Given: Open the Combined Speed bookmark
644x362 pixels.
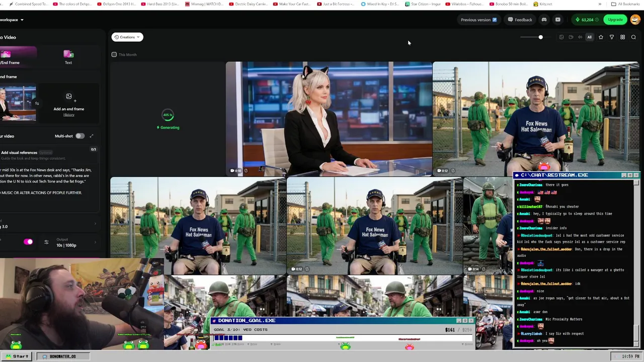Looking at the screenshot, I should pyautogui.click(x=28, y=4).
